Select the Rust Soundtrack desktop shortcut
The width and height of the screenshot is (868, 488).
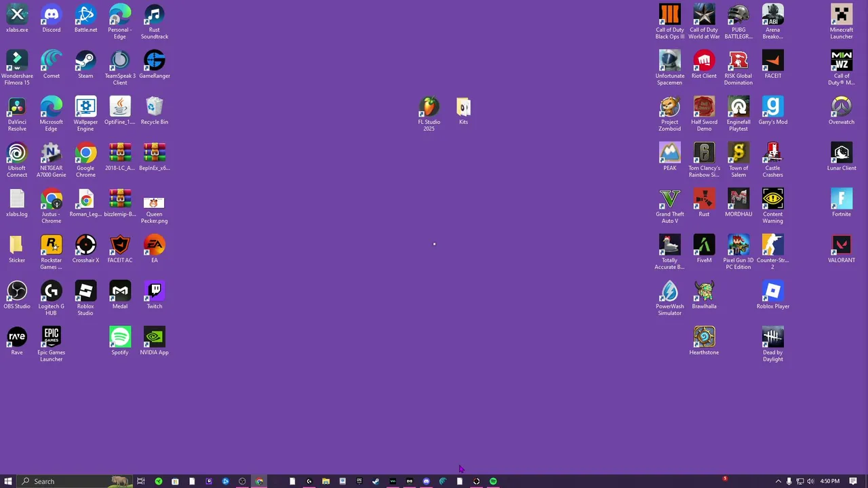tap(155, 22)
